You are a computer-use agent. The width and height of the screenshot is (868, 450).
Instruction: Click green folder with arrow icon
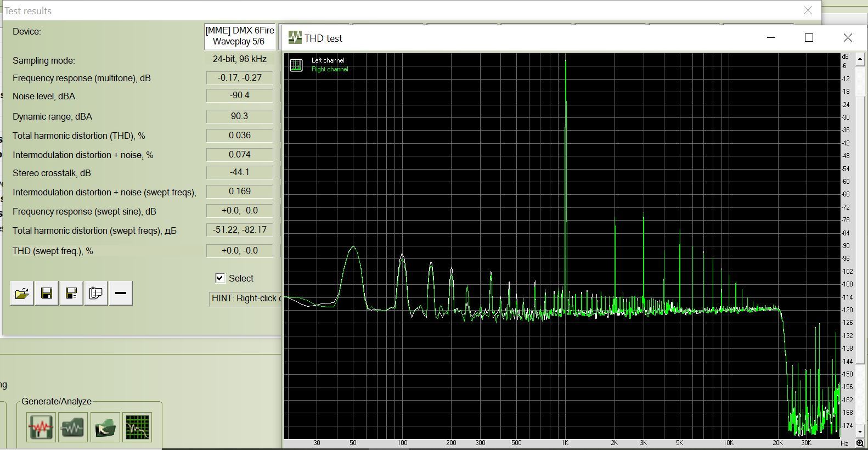[x=105, y=427]
